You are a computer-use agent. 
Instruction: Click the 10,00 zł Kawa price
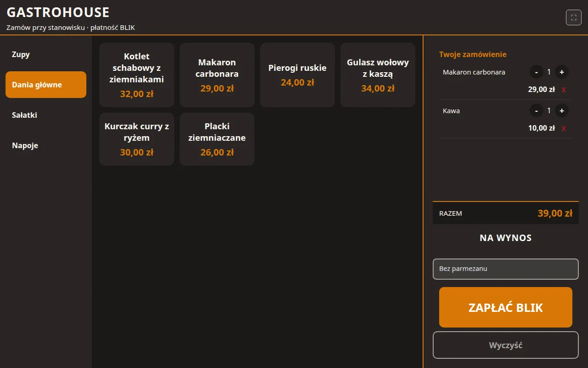(x=542, y=128)
